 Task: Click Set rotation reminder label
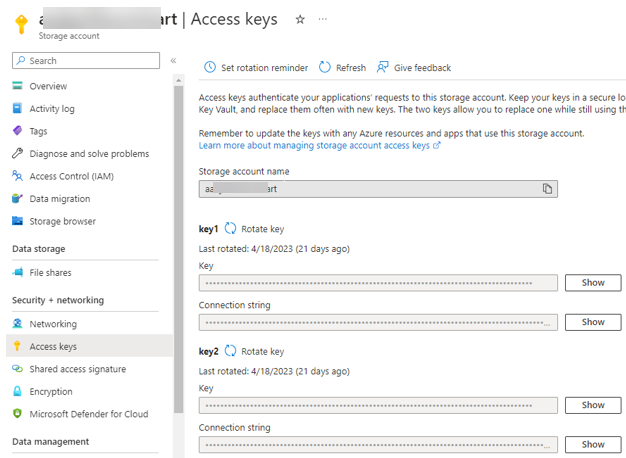264,68
